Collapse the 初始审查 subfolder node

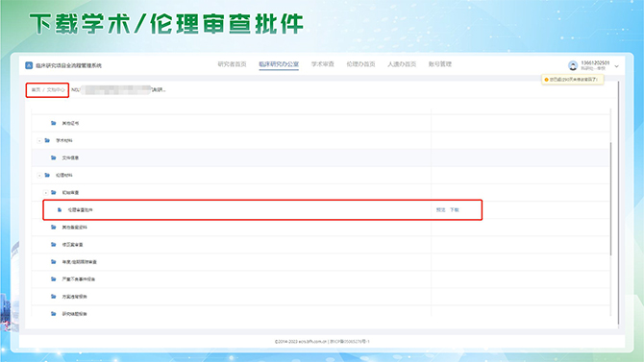45,192
